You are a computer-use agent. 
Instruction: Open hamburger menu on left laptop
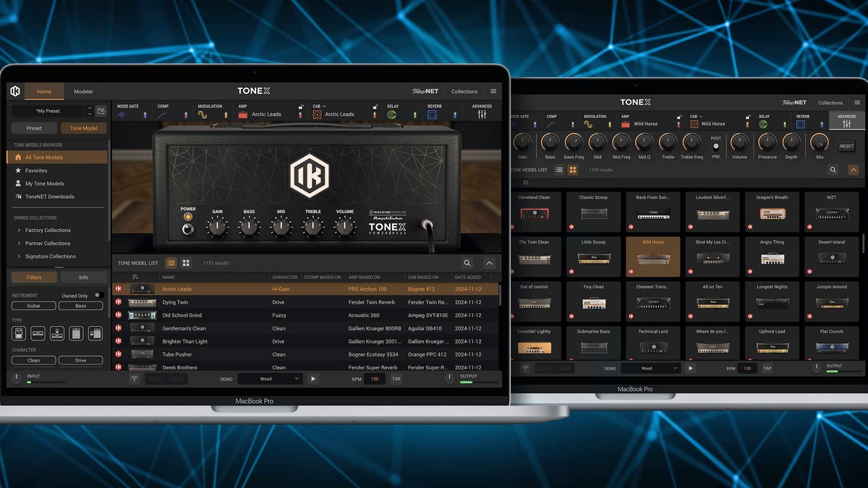pyautogui.click(x=493, y=91)
